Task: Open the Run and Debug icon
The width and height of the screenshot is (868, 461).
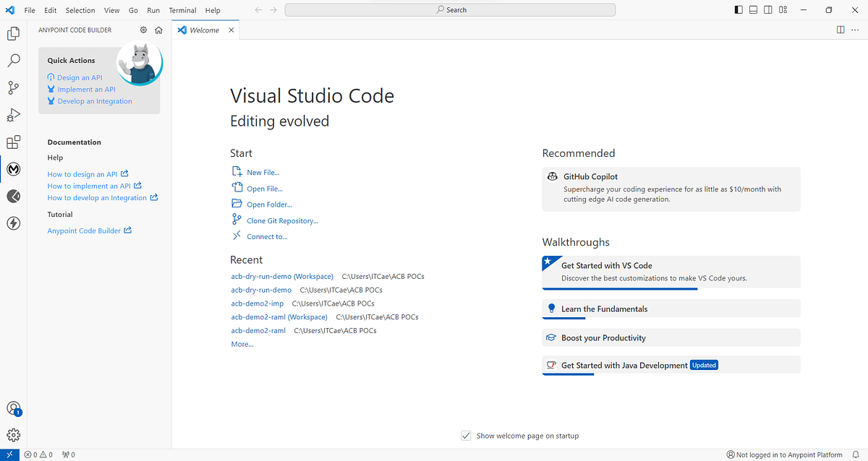Action: click(x=14, y=115)
